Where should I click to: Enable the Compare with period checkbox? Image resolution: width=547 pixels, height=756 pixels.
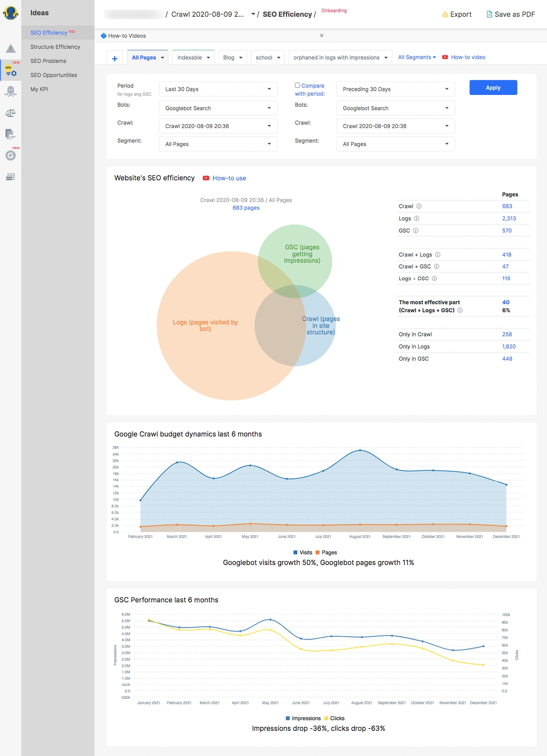pos(297,85)
